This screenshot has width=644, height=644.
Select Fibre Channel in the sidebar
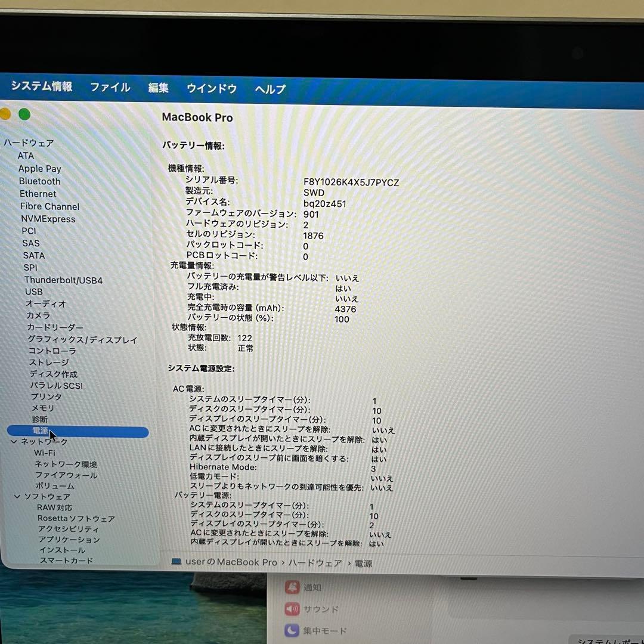[x=49, y=206]
